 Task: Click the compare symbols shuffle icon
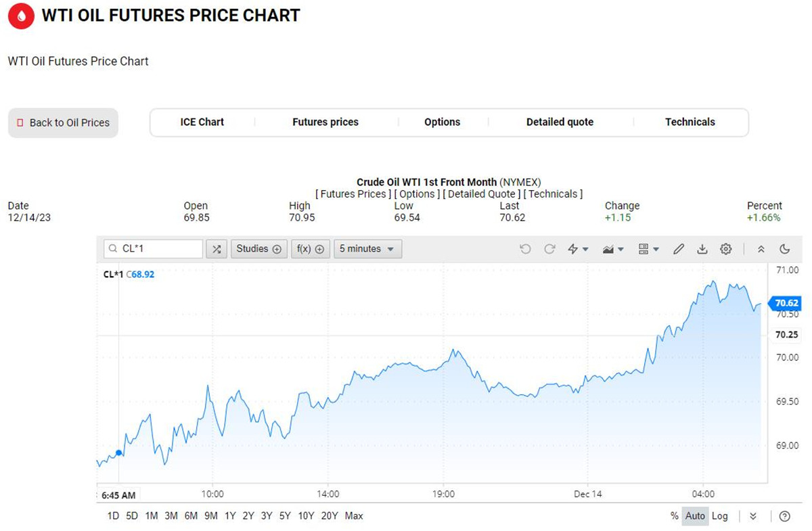click(217, 249)
